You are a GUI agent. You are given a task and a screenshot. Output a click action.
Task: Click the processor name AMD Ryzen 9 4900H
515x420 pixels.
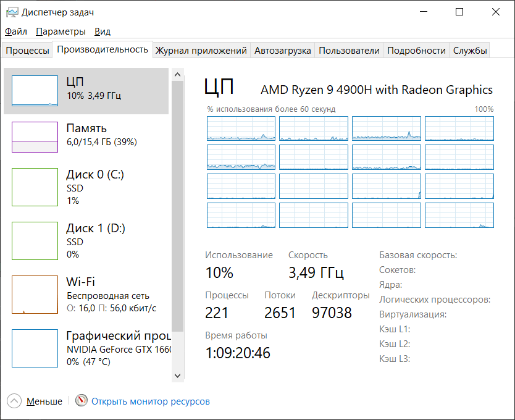click(377, 90)
